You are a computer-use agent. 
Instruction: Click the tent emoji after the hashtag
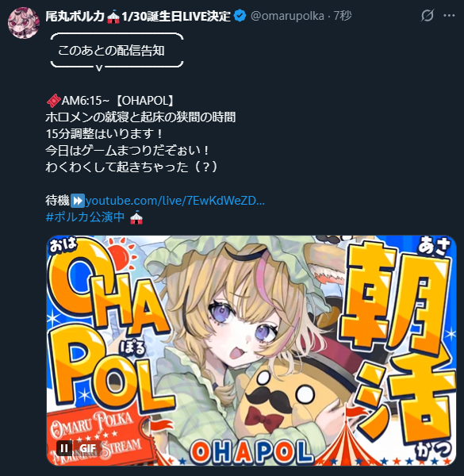136,217
